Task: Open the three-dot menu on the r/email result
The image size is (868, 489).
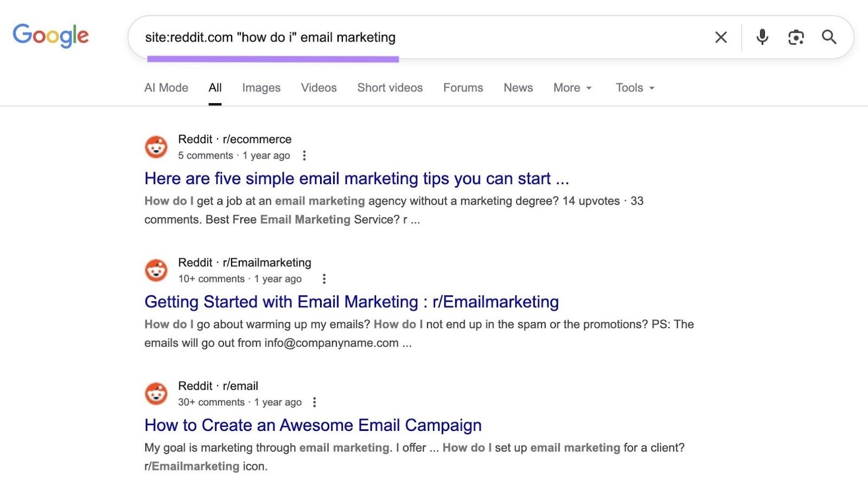Action: [315, 402]
